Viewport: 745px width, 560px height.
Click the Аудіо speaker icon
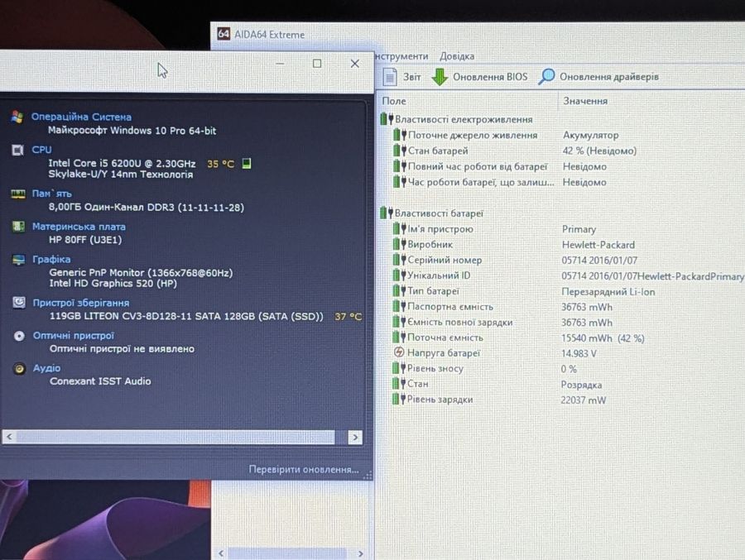[x=20, y=369]
